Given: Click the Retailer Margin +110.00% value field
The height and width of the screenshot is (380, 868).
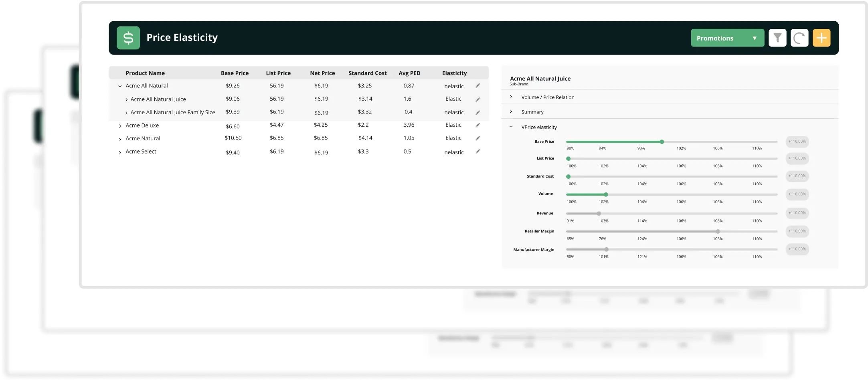Looking at the screenshot, I should tap(797, 231).
